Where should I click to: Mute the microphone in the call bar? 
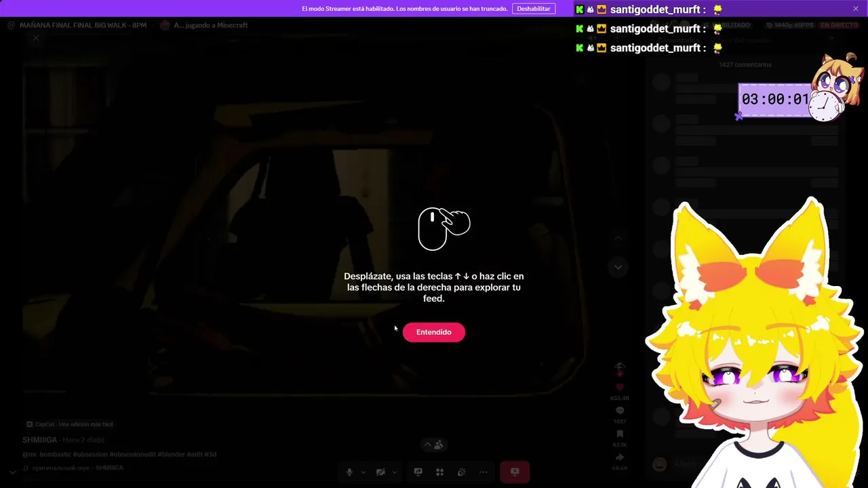349,472
